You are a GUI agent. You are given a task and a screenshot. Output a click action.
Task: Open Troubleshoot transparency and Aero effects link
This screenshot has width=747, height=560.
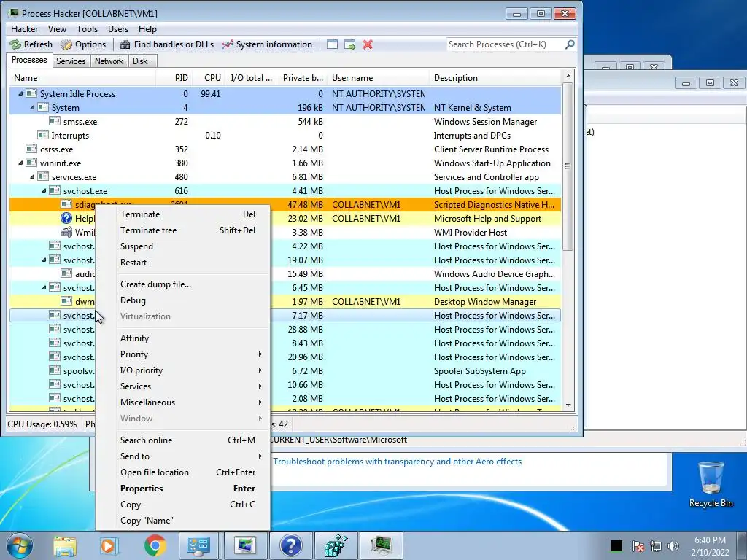(397, 462)
